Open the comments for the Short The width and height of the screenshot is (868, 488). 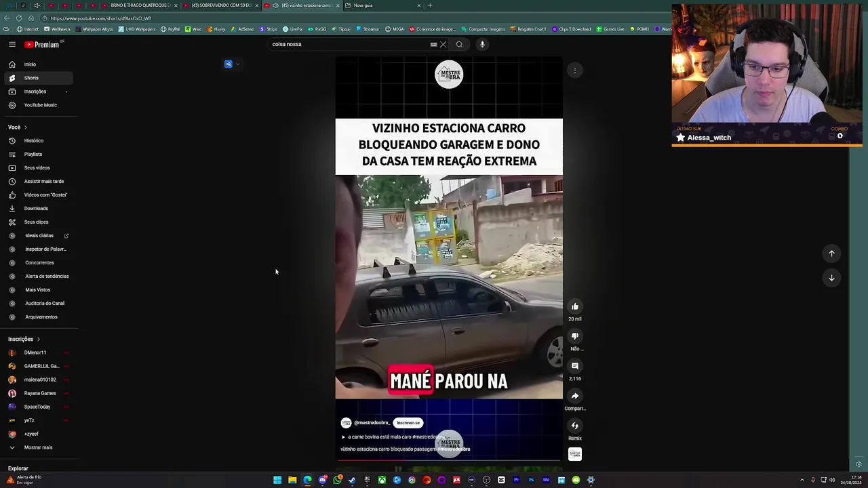[x=575, y=366]
